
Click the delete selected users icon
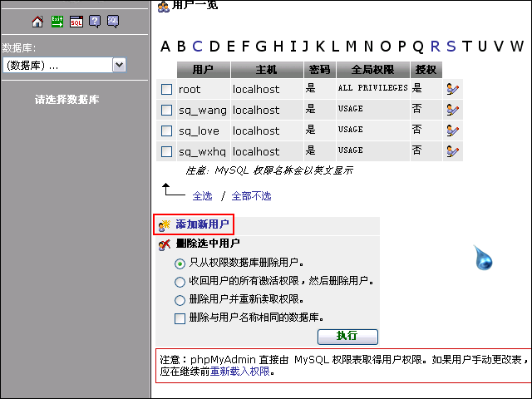pyautogui.click(x=165, y=244)
